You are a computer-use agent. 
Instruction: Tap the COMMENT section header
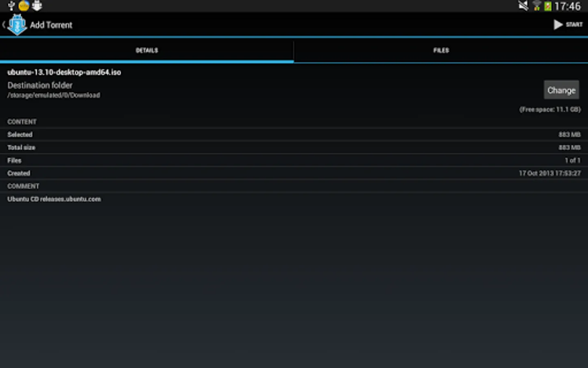[23, 186]
